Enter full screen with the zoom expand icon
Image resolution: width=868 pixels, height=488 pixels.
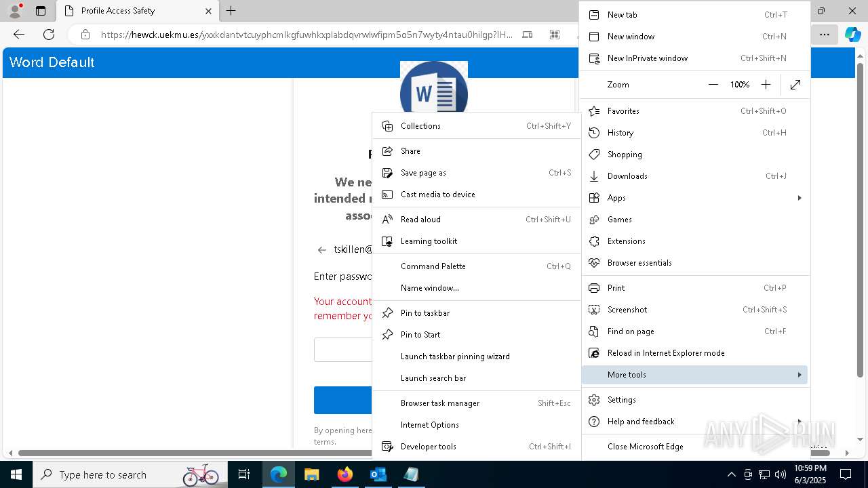(x=795, y=85)
